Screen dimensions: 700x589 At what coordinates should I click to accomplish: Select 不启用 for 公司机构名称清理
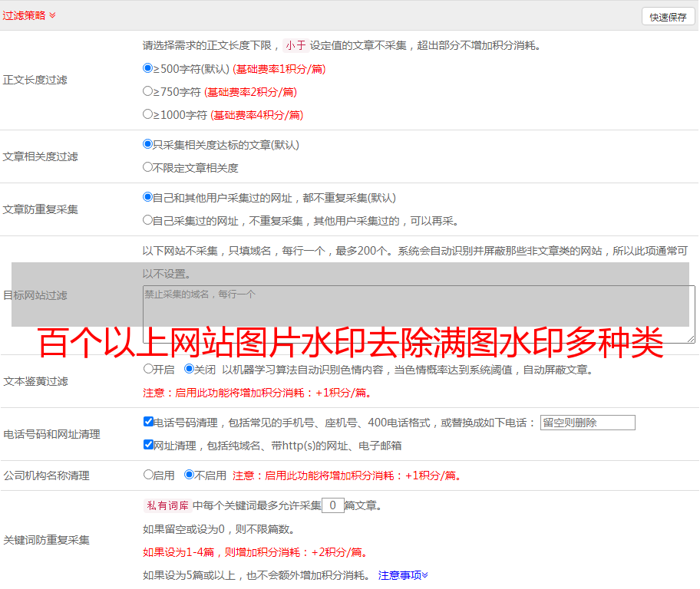click(190, 475)
